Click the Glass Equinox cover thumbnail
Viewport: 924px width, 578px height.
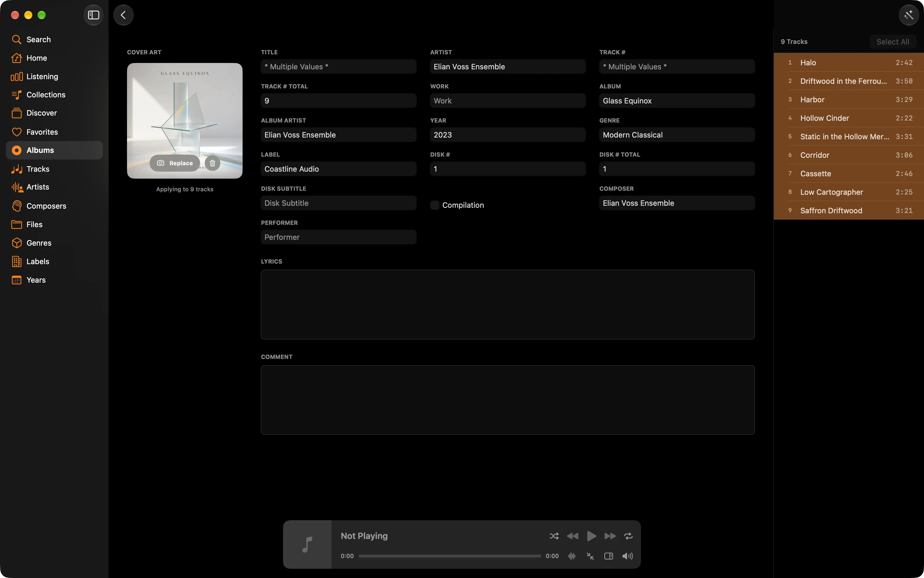185,121
